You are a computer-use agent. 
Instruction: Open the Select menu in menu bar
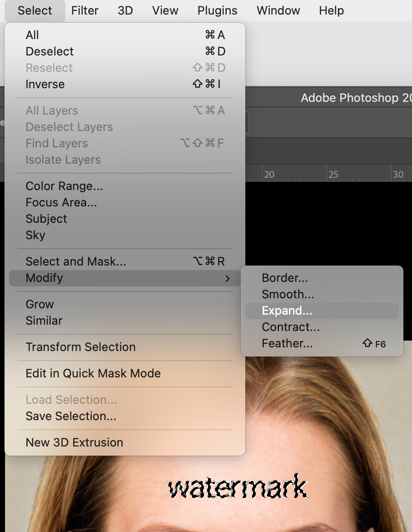(x=35, y=10)
